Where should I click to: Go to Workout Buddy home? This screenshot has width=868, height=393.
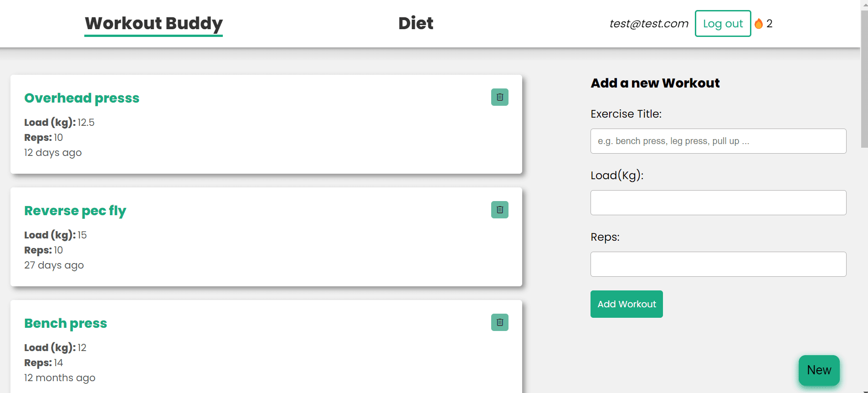(x=154, y=23)
